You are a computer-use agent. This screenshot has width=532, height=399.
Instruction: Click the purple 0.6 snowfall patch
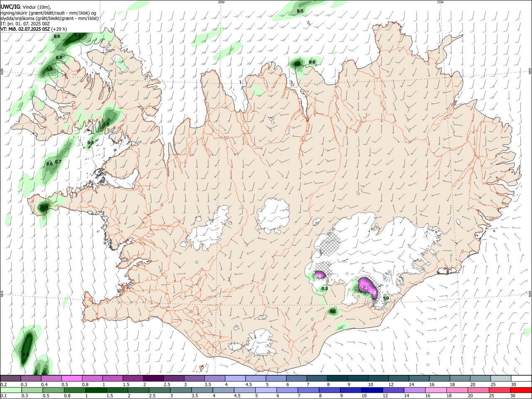pos(319,276)
